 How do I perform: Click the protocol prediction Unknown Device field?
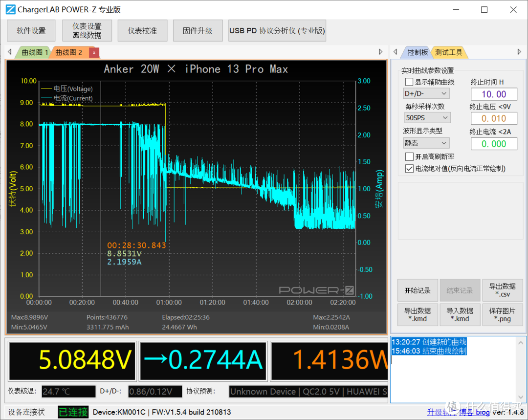coord(308,391)
